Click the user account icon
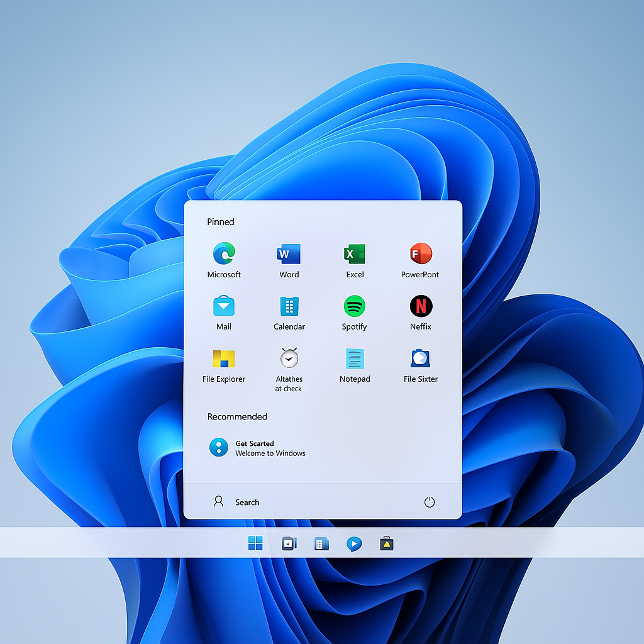 click(218, 501)
